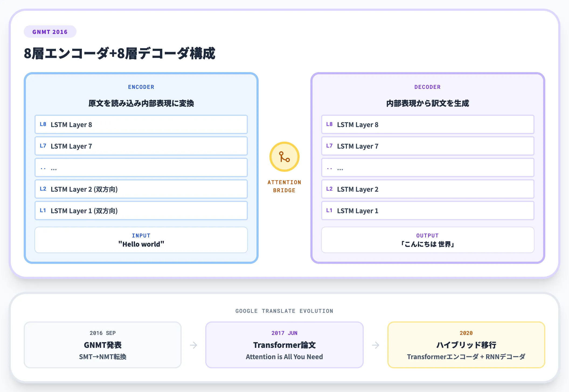The image size is (569, 392).
Task: Open the 2016 SEP GNMT発表 card
Action: click(x=103, y=345)
